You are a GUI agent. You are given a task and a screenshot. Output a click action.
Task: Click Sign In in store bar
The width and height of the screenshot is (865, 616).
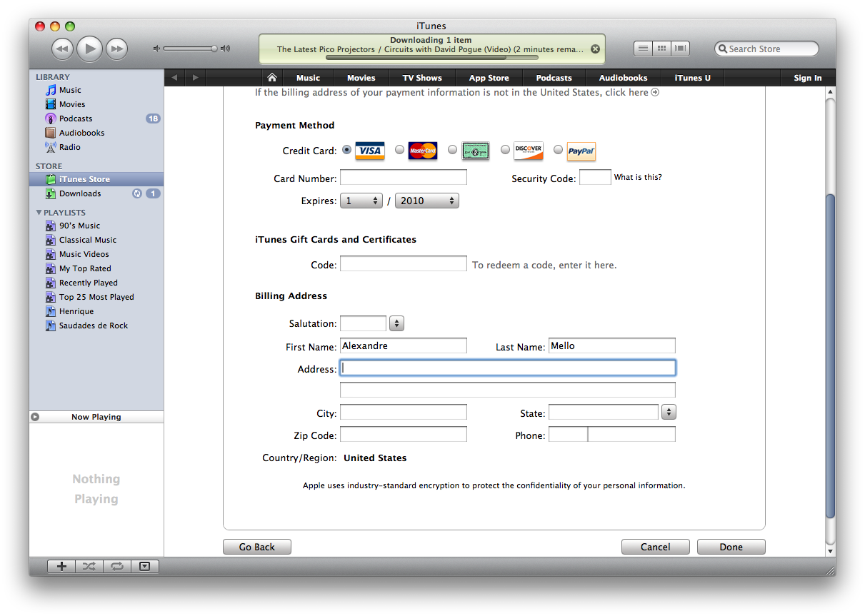(x=807, y=78)
